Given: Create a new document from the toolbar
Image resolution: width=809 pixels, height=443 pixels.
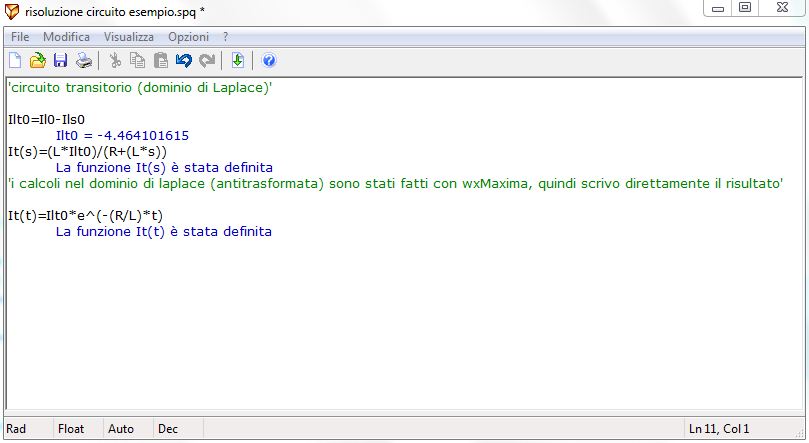Looking at the screenshot, I should (16, 60).
